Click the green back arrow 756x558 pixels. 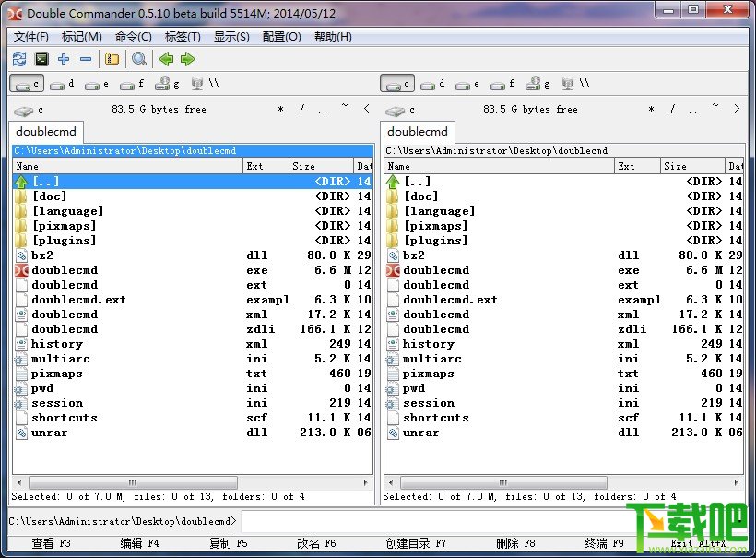coord(166,59)
